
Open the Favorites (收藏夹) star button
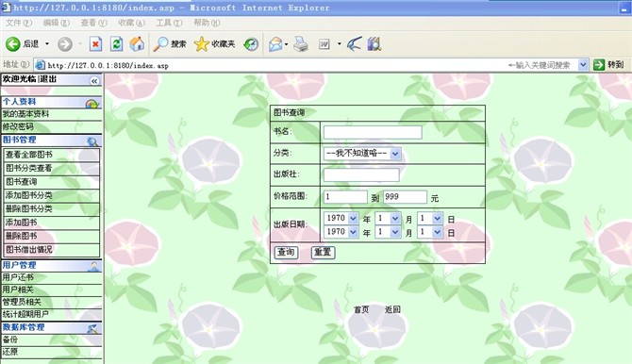point(214,44)
